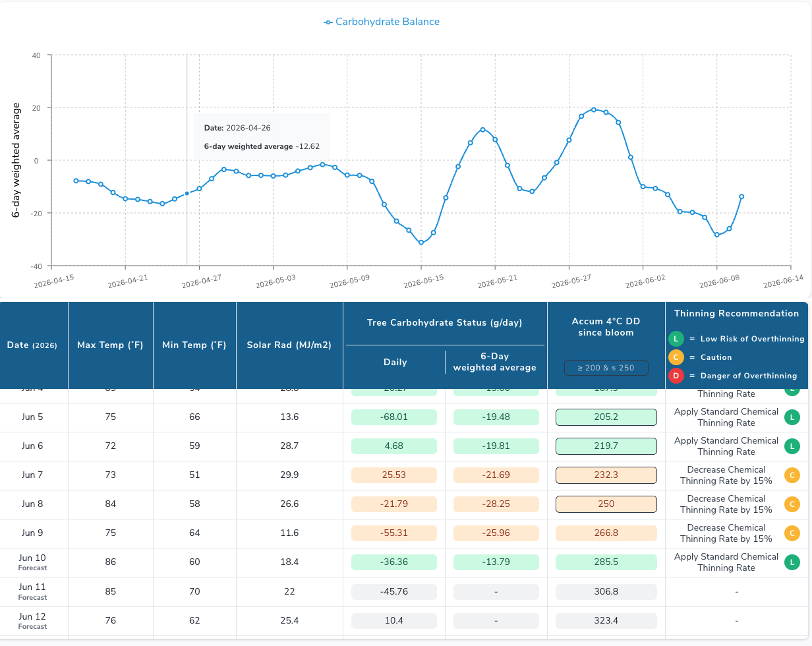
Task: Click the accumulated DD value 219.7
Action: pos(606,446)
